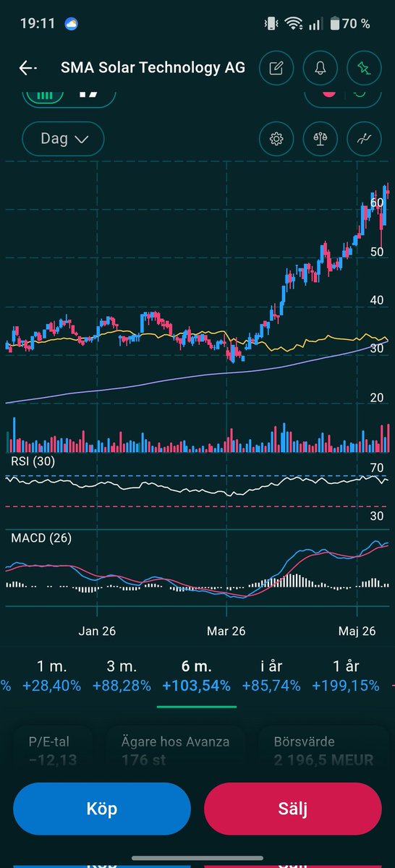
Task: Tap the red Sälj button
Action: (293, 809)
